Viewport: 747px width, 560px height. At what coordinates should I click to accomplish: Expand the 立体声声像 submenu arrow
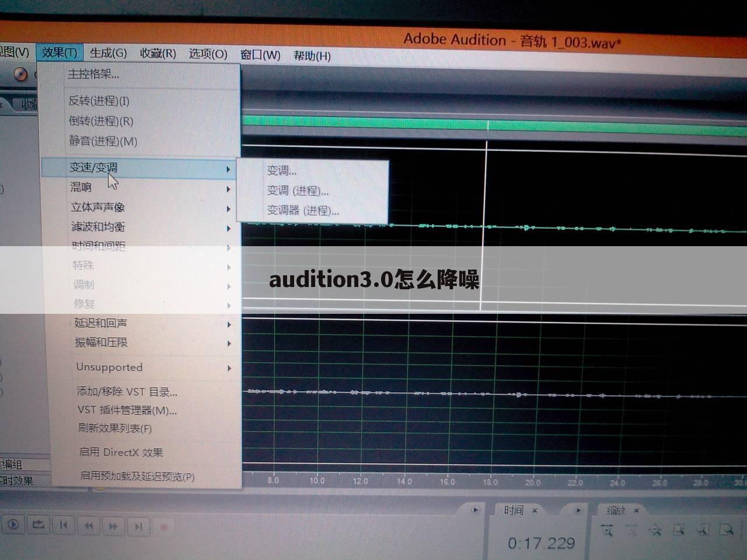tap(229, 209)
